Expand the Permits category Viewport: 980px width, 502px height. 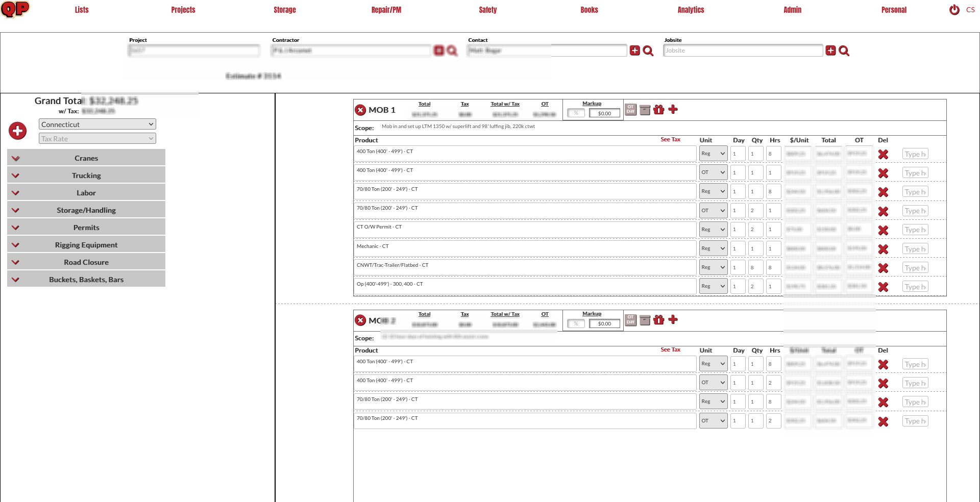[x=86, y=227]
